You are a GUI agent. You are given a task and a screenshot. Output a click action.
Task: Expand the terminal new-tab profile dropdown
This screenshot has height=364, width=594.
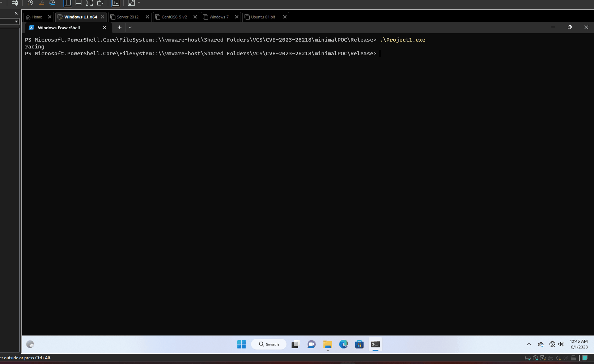click(x=130, y=27)
